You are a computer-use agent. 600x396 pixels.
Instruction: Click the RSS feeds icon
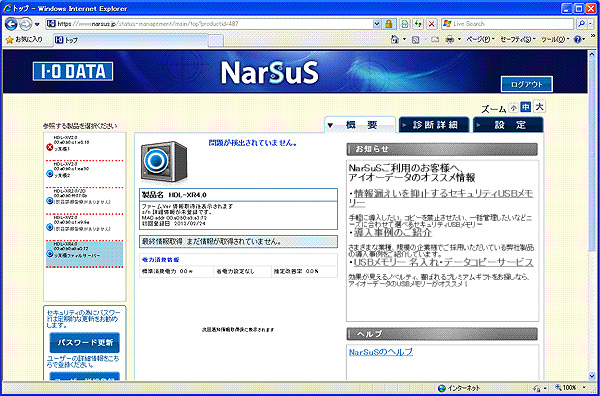coord(416,39)
